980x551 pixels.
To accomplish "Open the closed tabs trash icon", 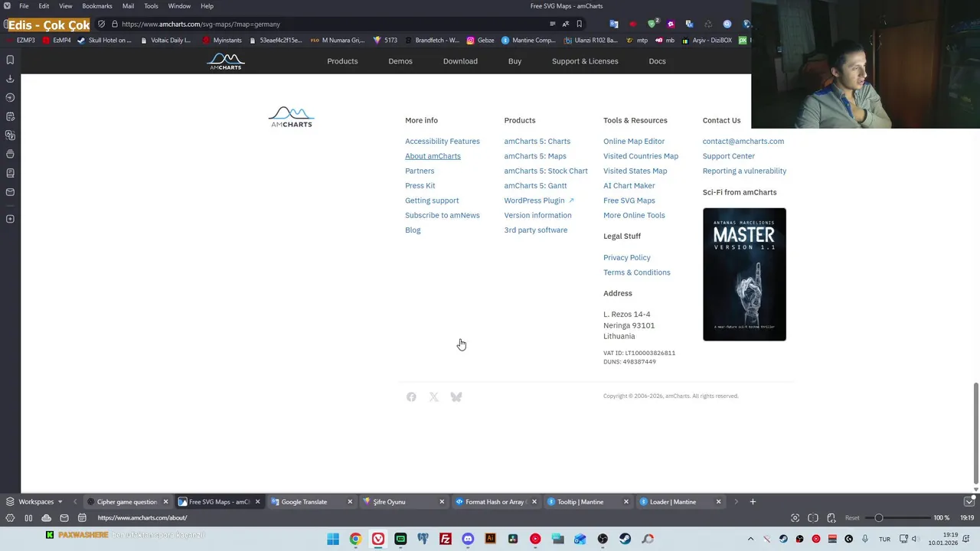I will click(x=969, y=502).
